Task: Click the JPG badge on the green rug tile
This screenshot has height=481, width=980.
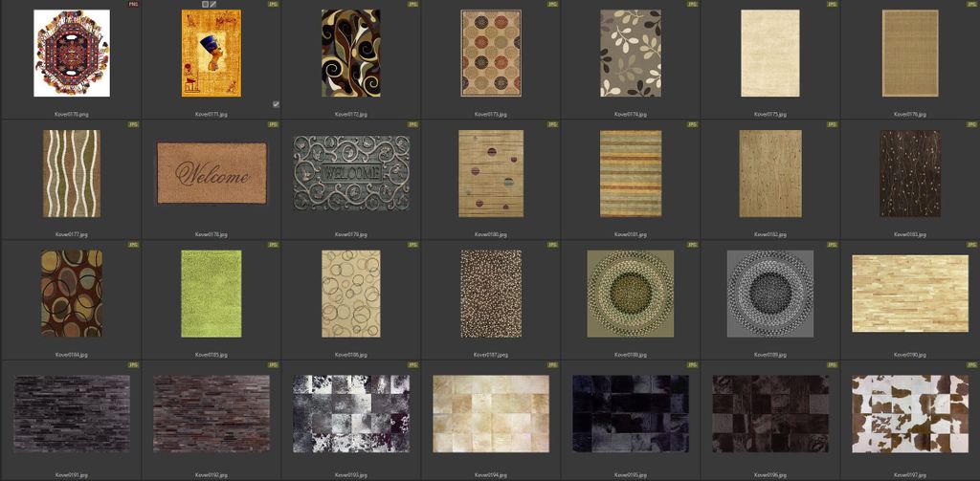Action: pos(273,245)
